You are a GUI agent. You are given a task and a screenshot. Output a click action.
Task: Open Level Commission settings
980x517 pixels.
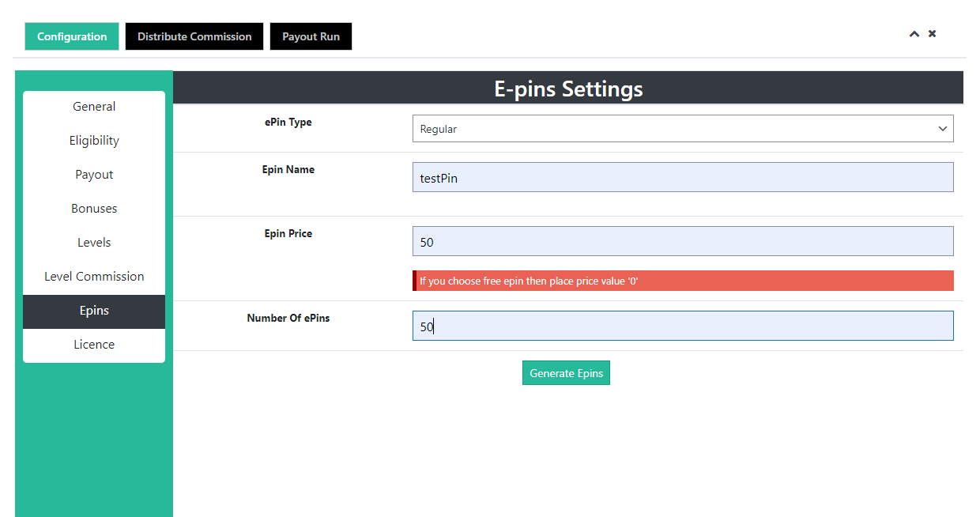[x=94, y=277]
